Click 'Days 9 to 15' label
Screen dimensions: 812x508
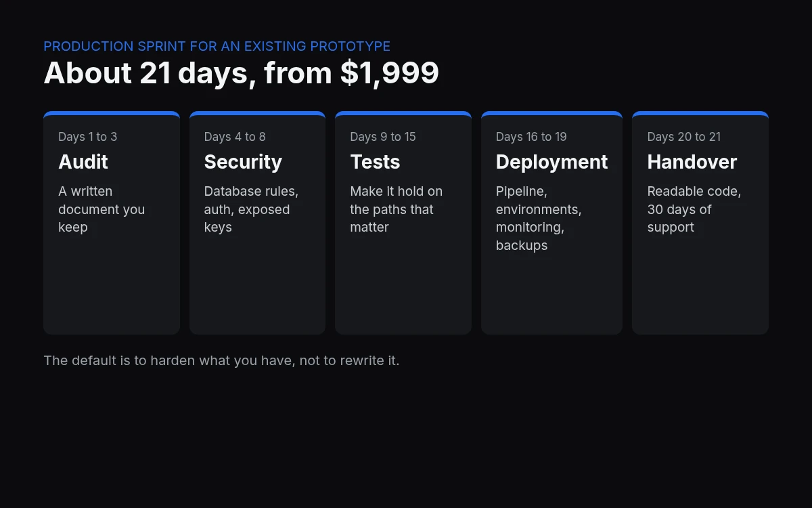click(383, 137)
